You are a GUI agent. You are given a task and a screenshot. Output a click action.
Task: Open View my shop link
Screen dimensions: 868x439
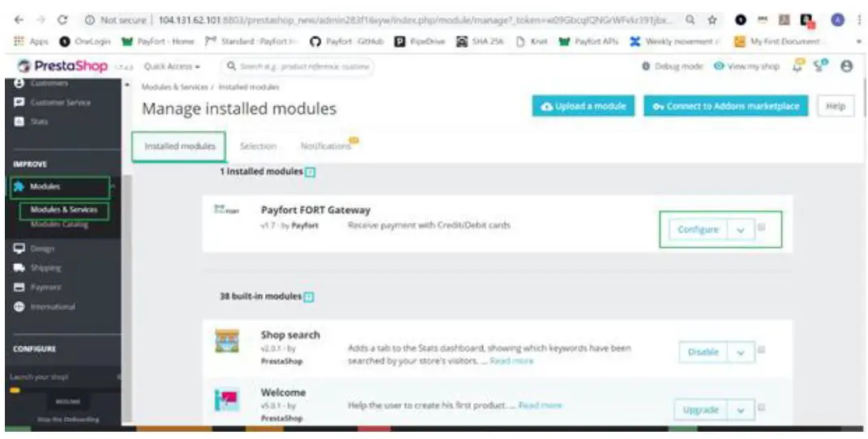(x=746, y=66)
